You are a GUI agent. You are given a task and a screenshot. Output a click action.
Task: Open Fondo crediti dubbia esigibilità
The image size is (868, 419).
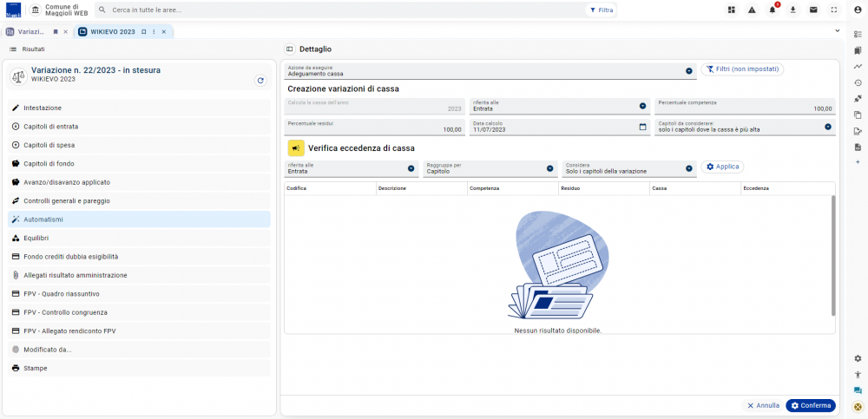pyautogui.click(x=139, y=257)
